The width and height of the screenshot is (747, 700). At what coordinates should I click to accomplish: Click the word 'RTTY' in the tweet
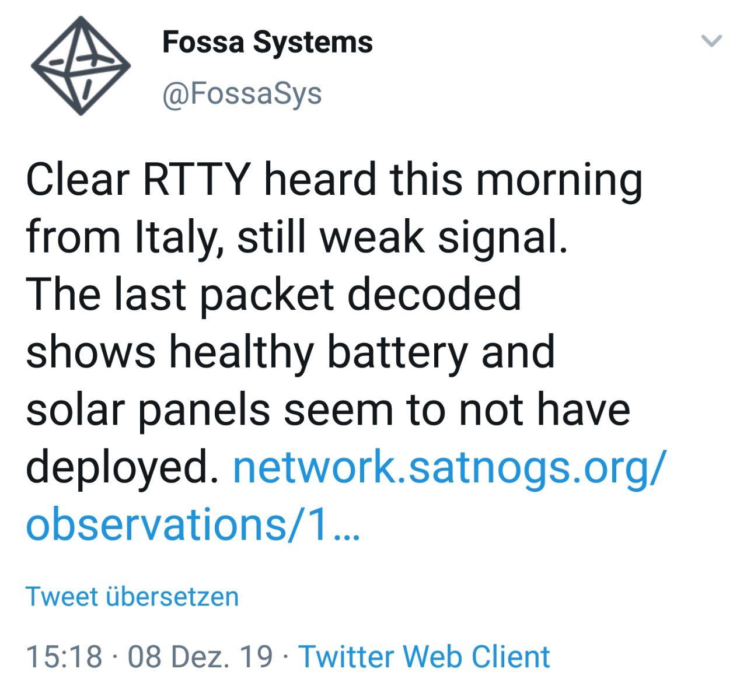coord(196,180)
